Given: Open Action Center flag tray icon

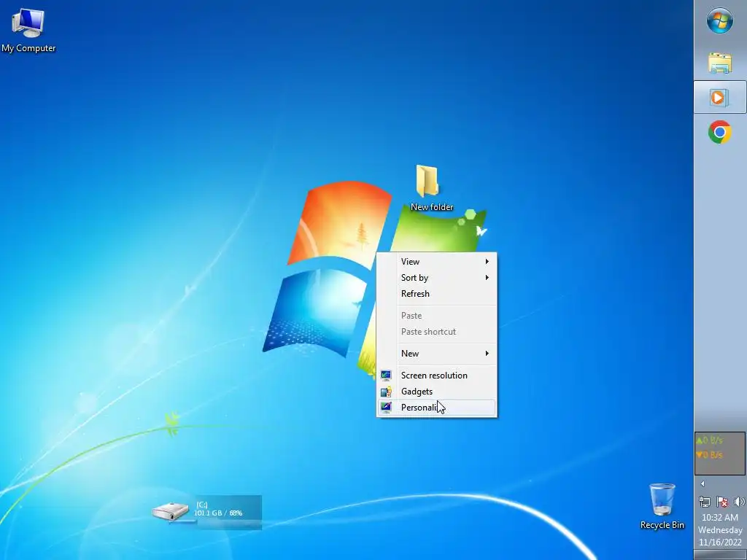Looking at the screenshot, I should pos(722,502).
